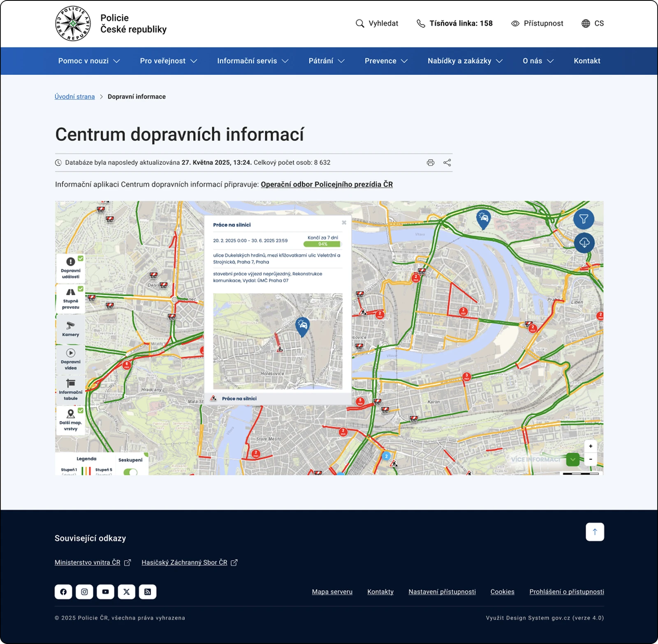Click the Legenda panel header

click(x=86, y=459)
